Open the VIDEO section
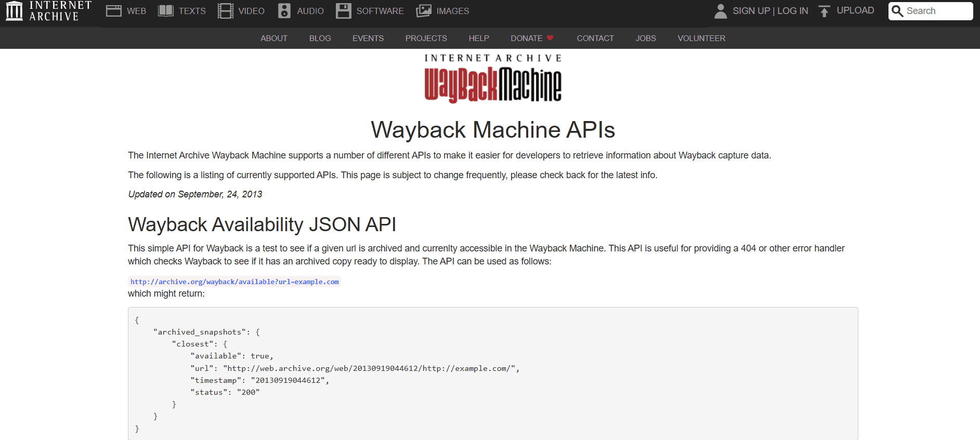The image size is (980, 440). coord(252,11)
